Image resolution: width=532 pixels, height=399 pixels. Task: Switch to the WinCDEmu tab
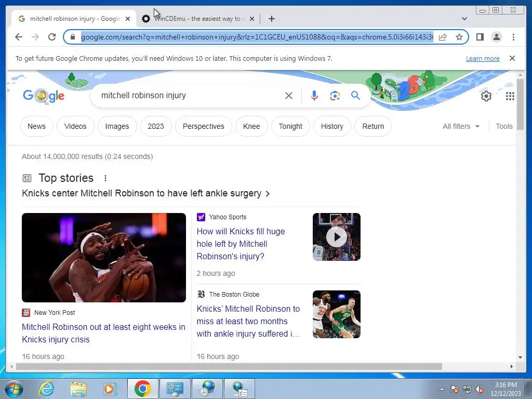pyautogui.click(x=198, y=19)
